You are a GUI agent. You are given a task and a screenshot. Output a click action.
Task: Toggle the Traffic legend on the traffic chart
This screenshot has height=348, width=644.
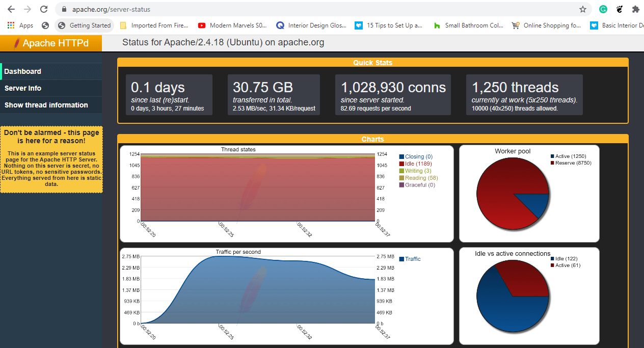click(410, 258)
